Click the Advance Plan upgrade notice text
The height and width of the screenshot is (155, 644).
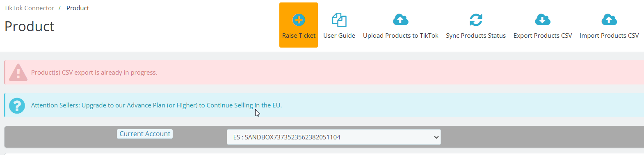click(156, 105)
